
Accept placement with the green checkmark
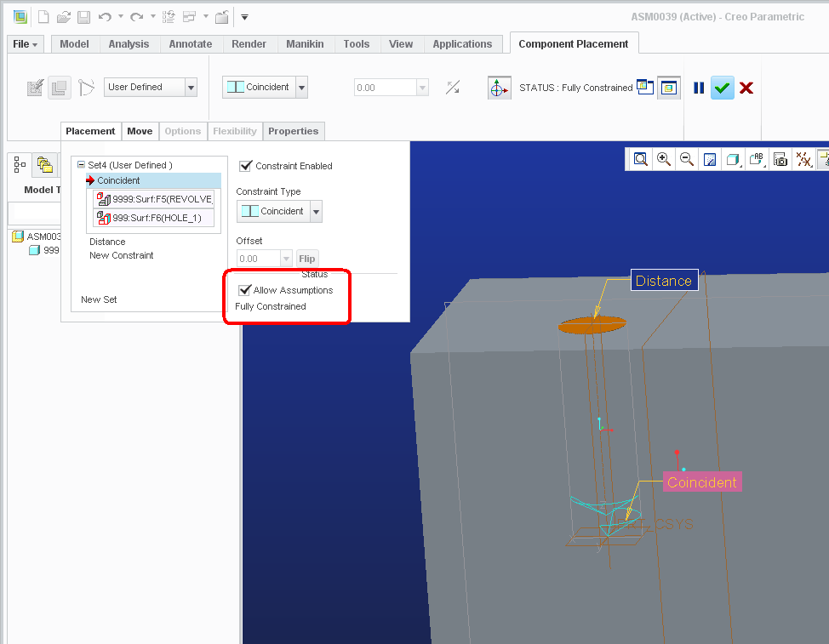point(723,88)
